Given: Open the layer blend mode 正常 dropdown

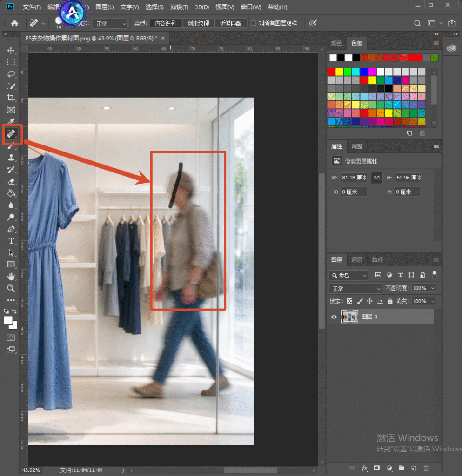Looking at the screenshot, I should click(x=355, y=288).
